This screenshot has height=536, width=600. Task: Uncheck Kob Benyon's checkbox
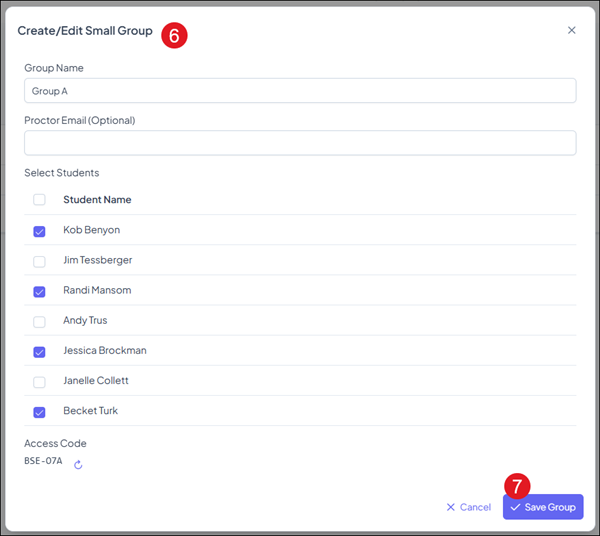click(39, 231)
